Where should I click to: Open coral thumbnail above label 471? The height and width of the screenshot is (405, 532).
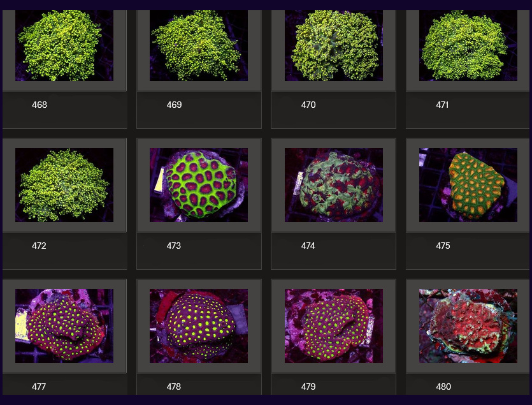tap(468, 45)
